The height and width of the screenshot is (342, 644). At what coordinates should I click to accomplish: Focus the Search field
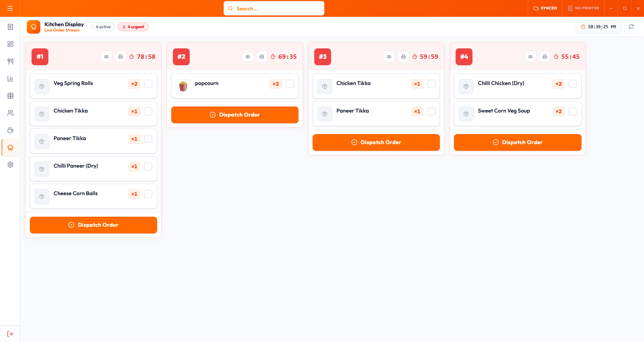(x=274, y=8)
